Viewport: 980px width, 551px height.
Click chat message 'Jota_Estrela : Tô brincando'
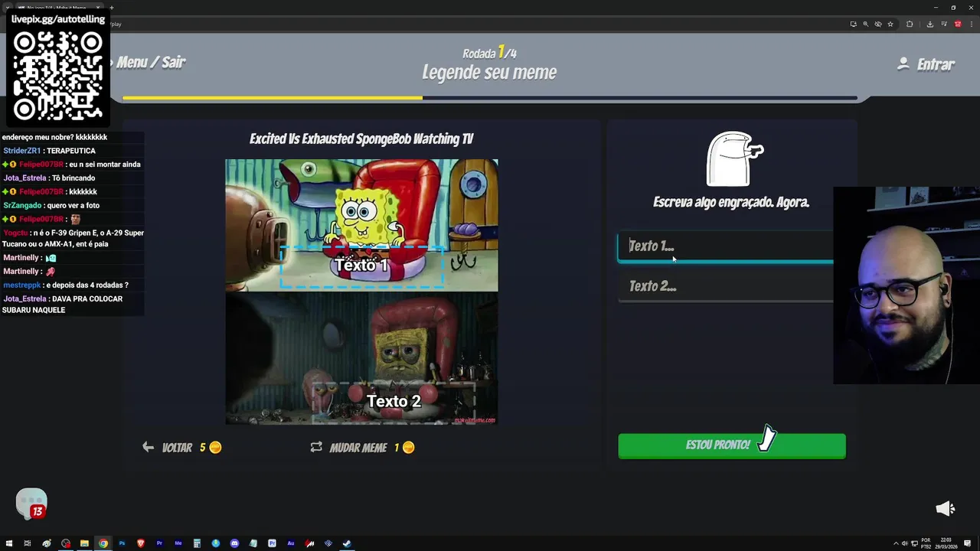pos(49,178)
